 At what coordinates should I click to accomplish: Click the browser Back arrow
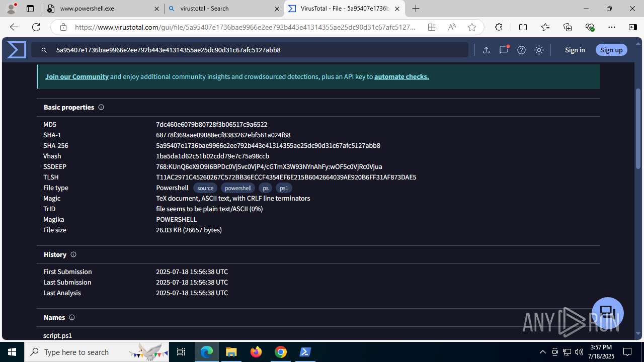14,27
